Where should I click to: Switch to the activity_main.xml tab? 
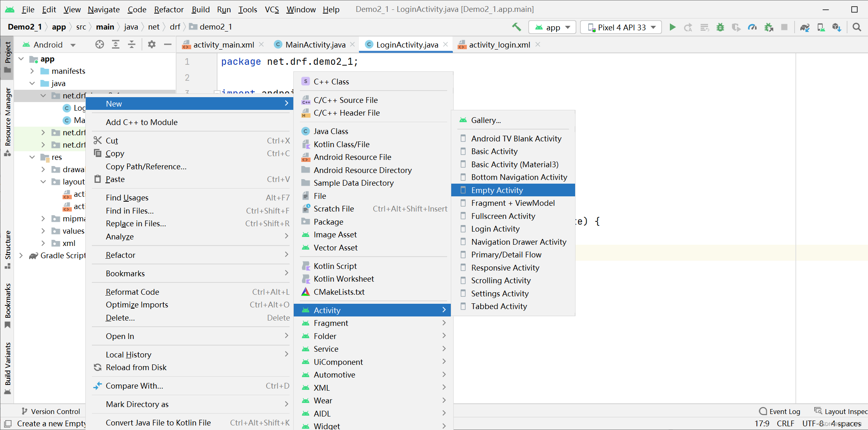coord(224,45)
